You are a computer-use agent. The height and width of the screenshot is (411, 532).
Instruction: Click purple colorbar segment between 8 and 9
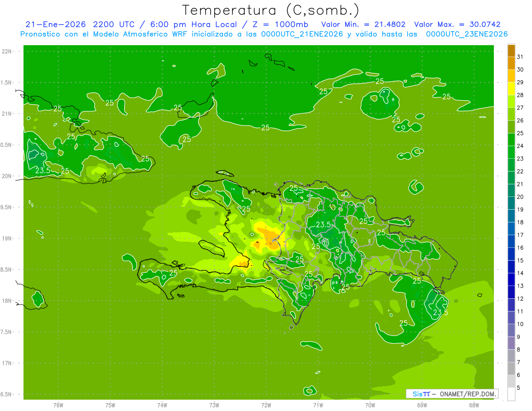(511, 343)
